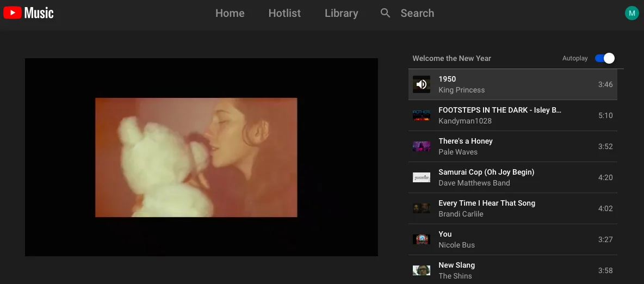Viewport: 644px width, 284px height.
Task: Play "1950" song title
Action: (447, 79)
